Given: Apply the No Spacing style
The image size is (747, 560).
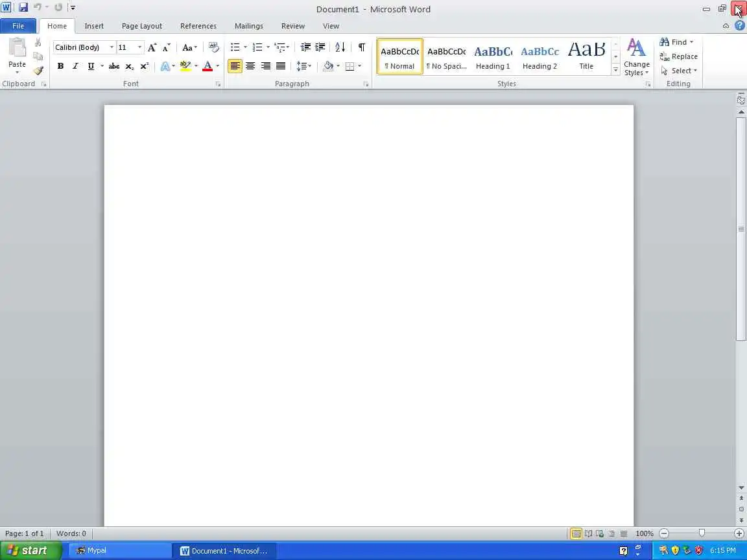Looking at the screenshot, I should [x=446, y=56].
